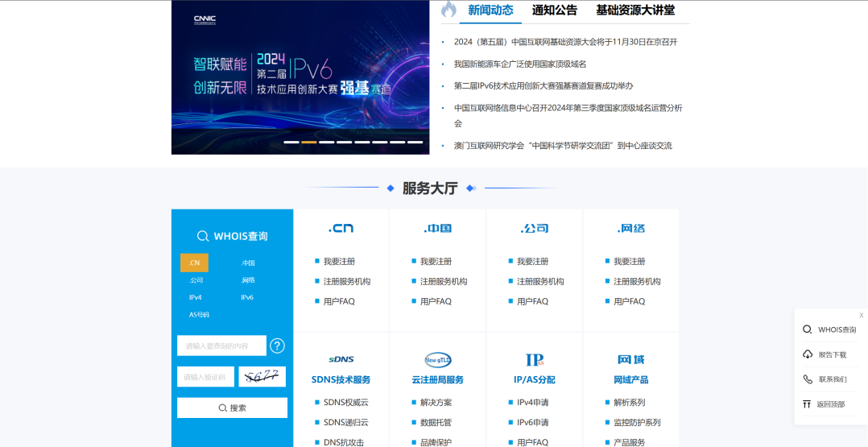The width and height of the screenshot is (868, 447).
Task: Close the floating side panel with X
Action: coord(861,316)
